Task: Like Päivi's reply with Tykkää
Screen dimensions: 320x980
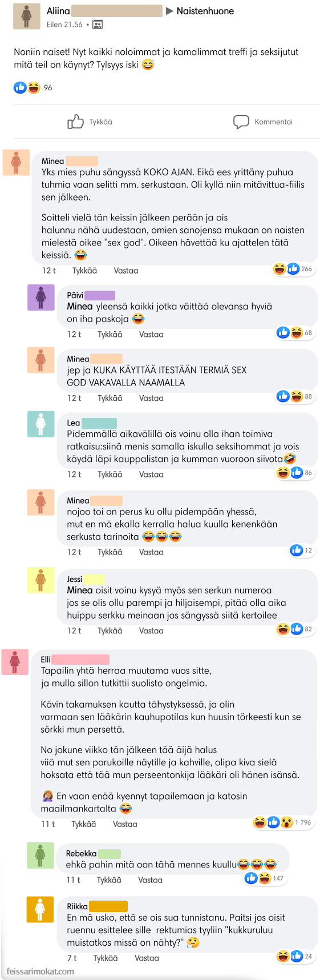Action: point(110,335)
